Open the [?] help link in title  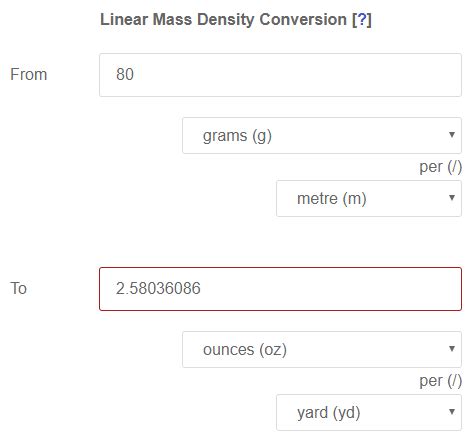pyautogui.click(x=362, y=20)
